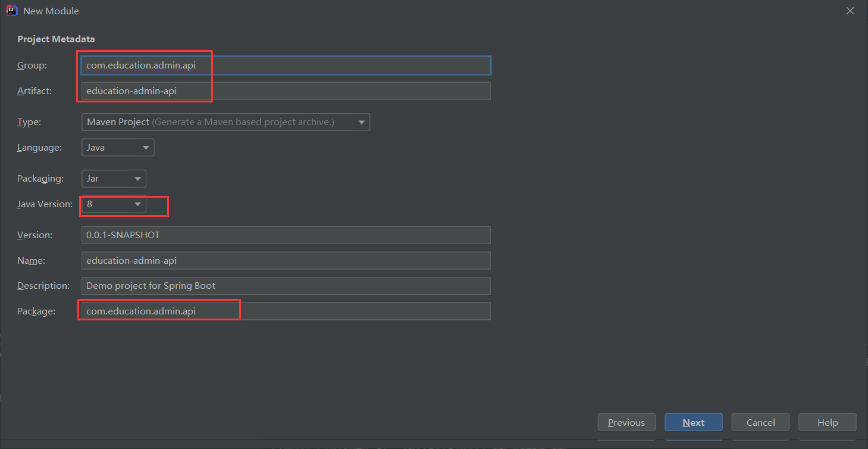
Task: Expand the Language dropdown set to Java
Action: (118, 148)
